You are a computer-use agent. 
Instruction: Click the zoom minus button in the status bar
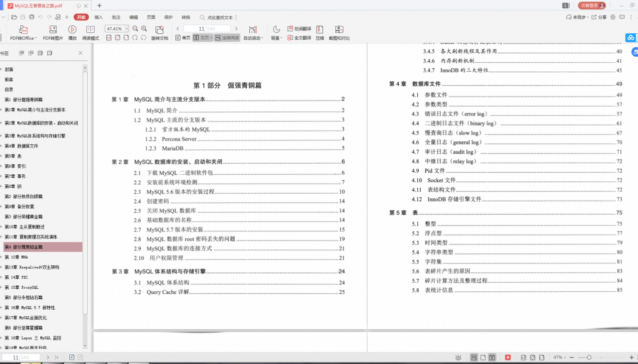pyautogui.click(x=572, y=358)
